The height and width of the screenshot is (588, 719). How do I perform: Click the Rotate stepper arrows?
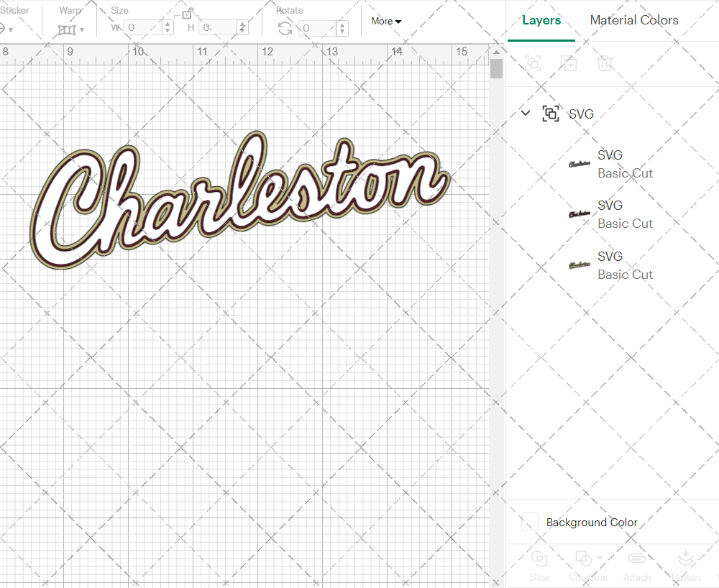tap(342, 28)
